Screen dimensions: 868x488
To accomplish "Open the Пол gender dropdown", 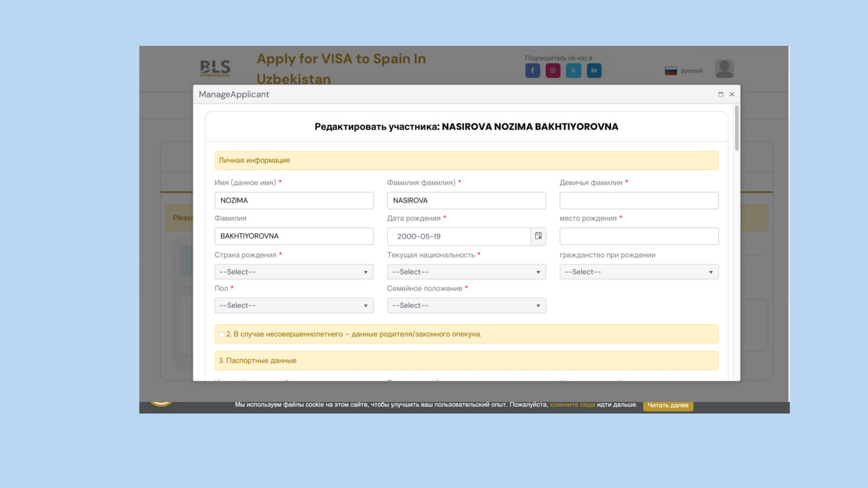I will pos(294,306).
